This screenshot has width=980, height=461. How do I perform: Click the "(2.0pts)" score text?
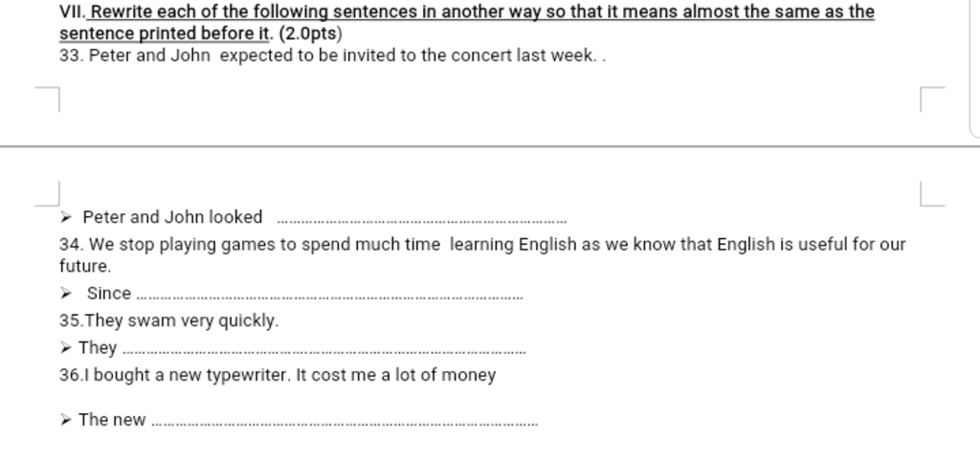tap(310, 33)
